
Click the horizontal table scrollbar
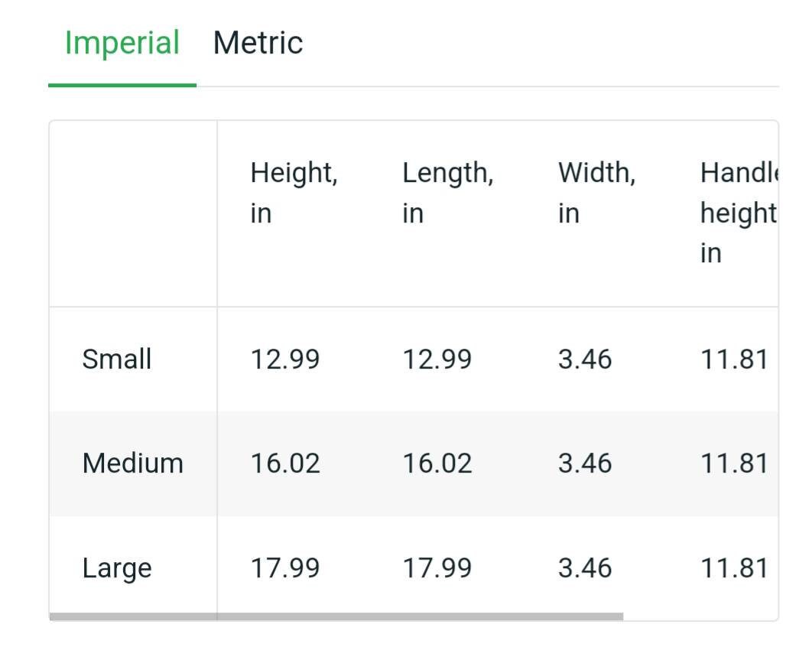click(336, 616)
